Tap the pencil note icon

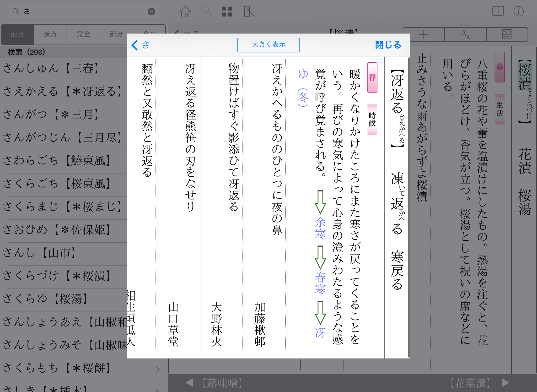click(249, 12)
